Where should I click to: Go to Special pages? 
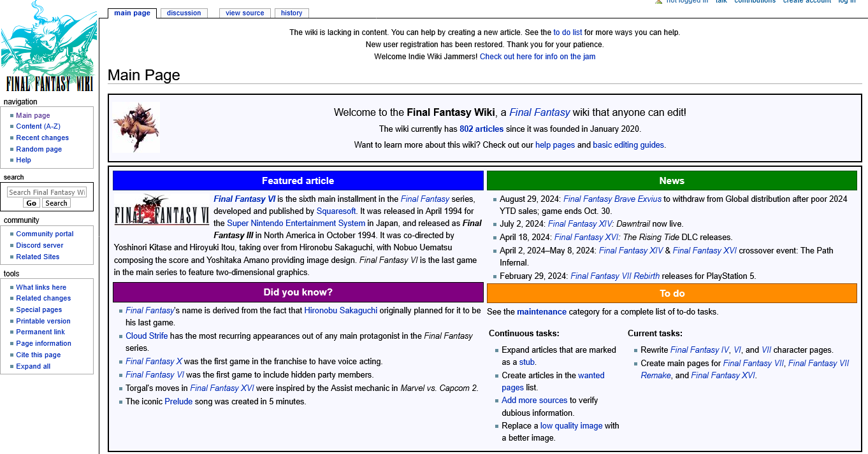(x=39, y=309)
